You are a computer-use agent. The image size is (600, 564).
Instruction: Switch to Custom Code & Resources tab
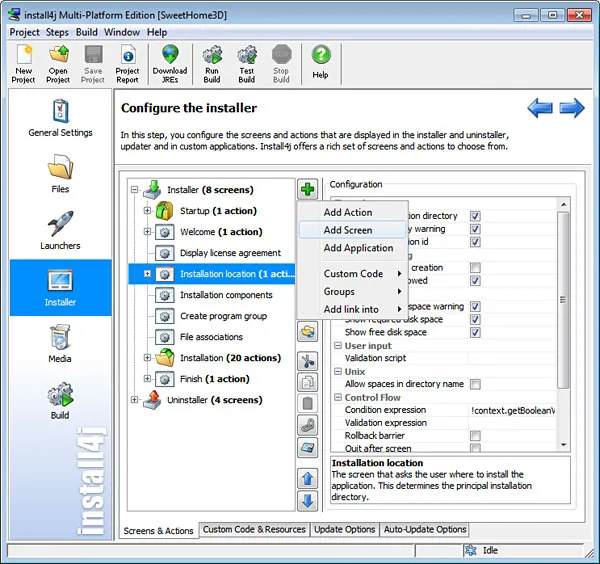point(254,530)
